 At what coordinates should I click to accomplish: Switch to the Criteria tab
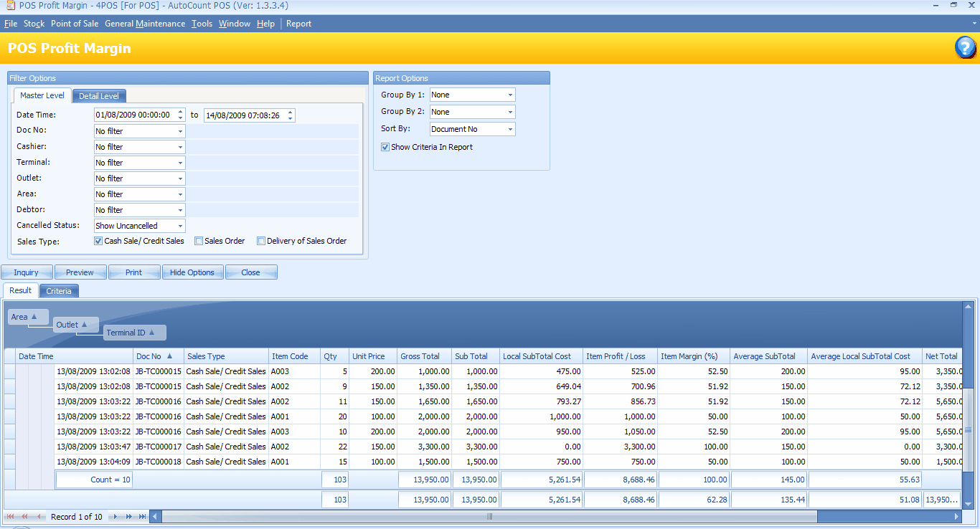tap(59, 291)
